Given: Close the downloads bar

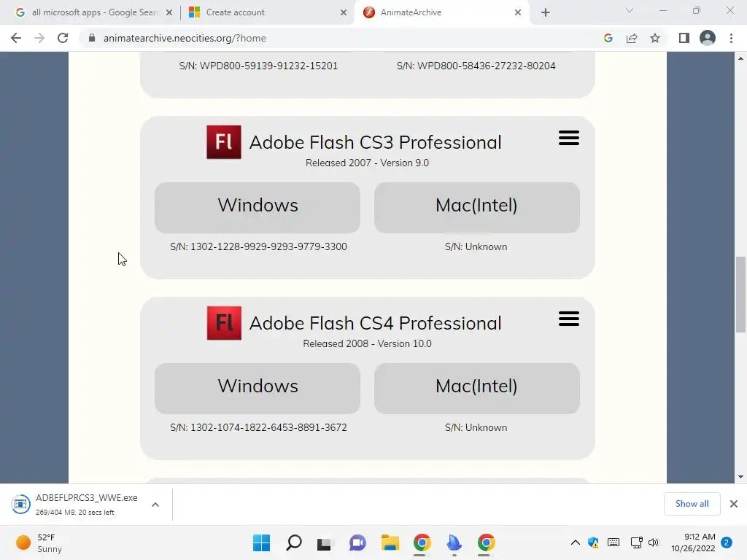Looking at the screenshot, I should click(734, 504).
